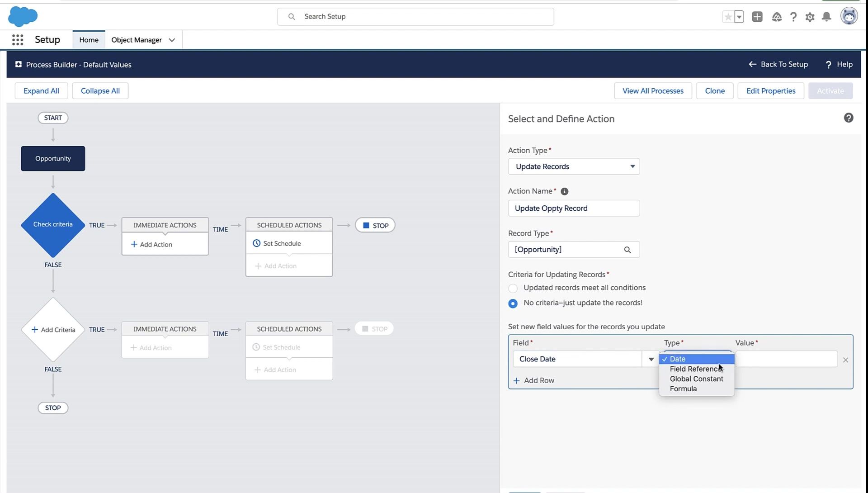The image size is (868, 493).
Task: Click the Salesforce cloud logo
Action: click(x=23, y=17)
